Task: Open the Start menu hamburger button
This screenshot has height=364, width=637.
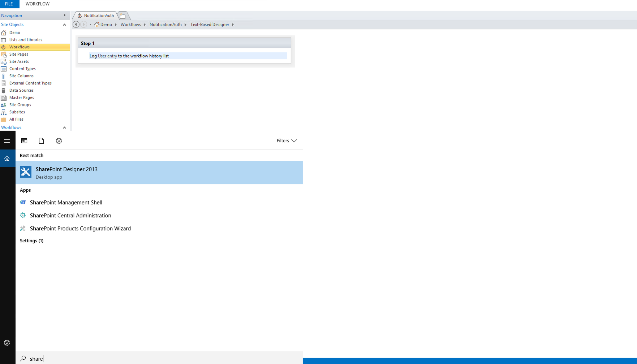Action: [x=7, y=141]
